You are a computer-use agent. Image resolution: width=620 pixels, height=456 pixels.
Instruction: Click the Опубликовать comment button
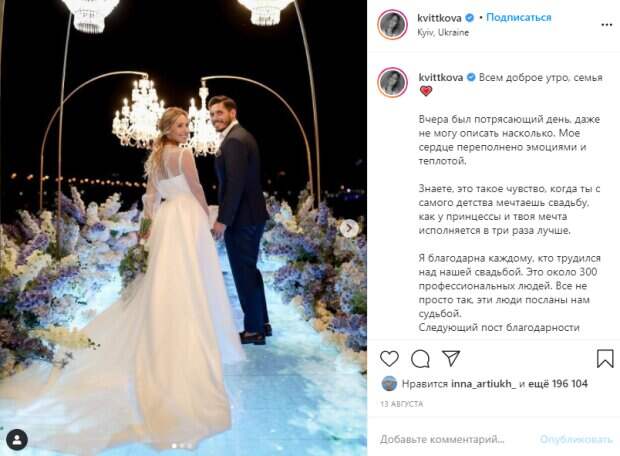click(x=576, y=439)
